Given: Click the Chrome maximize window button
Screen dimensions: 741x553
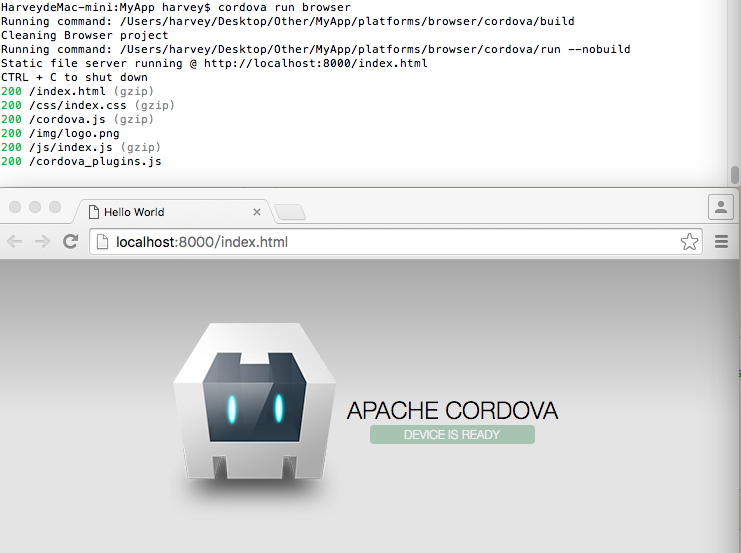Looking at the screenshot, I should click(x=55, y=207).
